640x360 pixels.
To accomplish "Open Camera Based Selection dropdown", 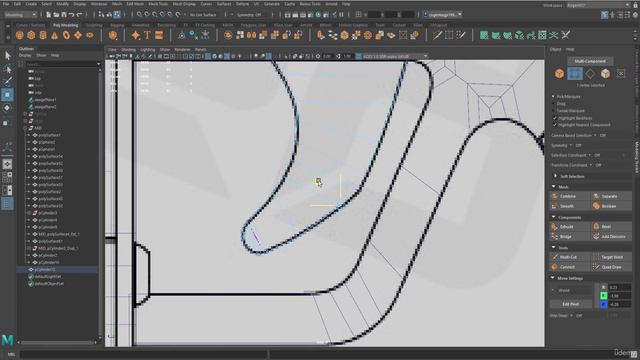I will [x=578, y=135].
